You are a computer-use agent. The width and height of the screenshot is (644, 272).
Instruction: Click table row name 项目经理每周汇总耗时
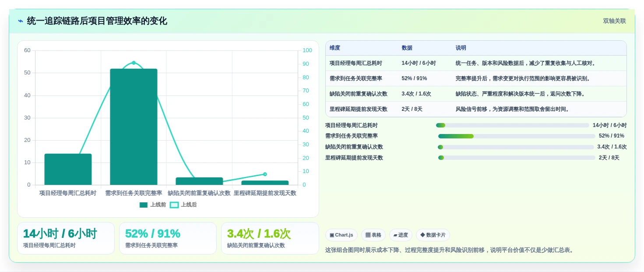point(356,64)
